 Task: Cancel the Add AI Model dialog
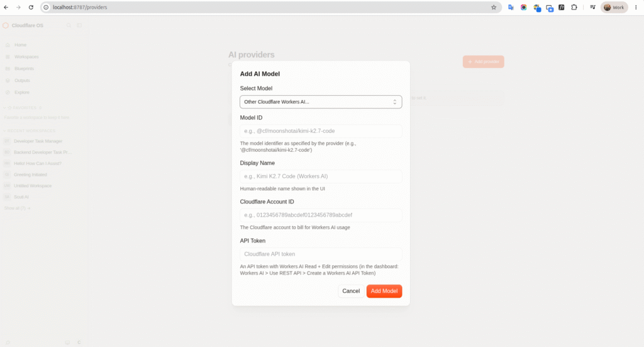coord(351,291)
